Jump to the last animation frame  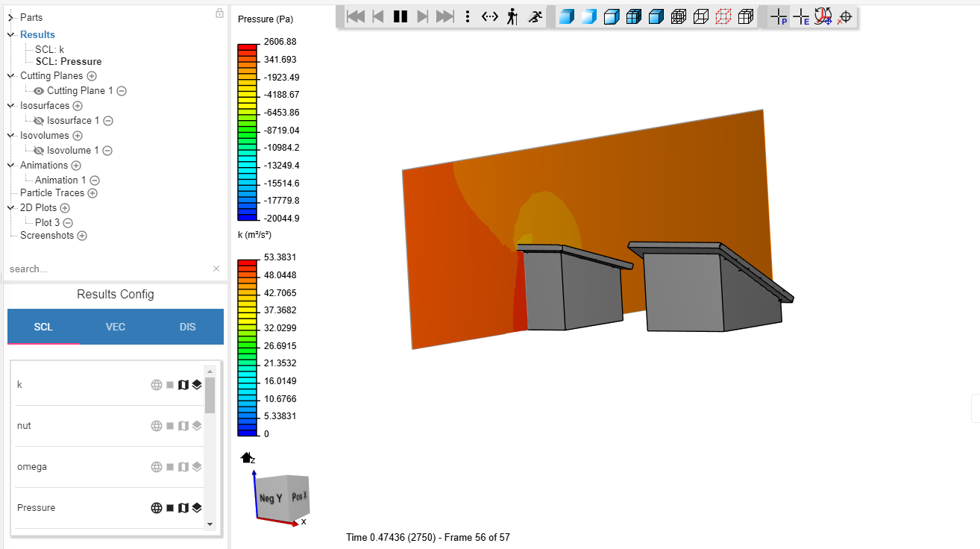[445, 16]
